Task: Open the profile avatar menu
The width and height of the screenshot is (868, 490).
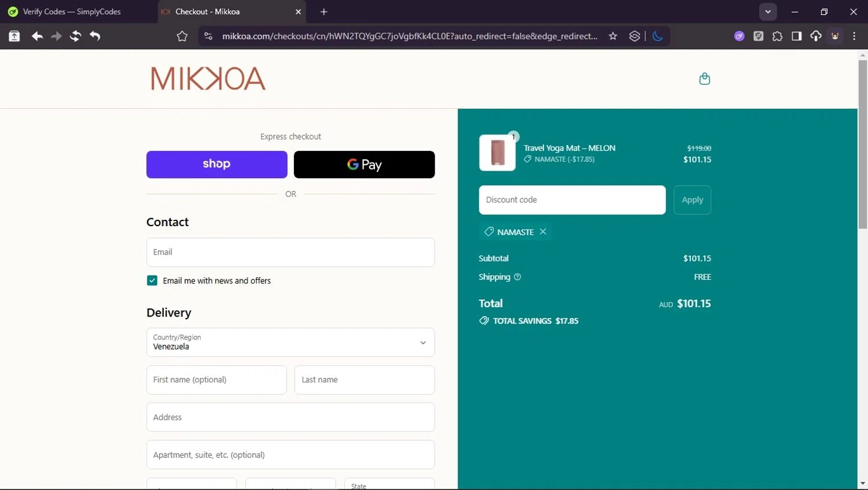Action: click(835, 36)
